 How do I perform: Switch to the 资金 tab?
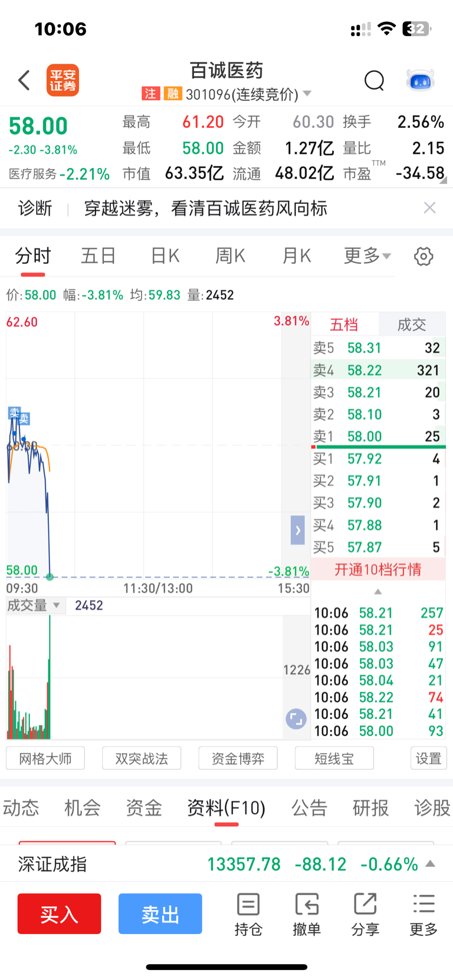[x=144, y=807]
